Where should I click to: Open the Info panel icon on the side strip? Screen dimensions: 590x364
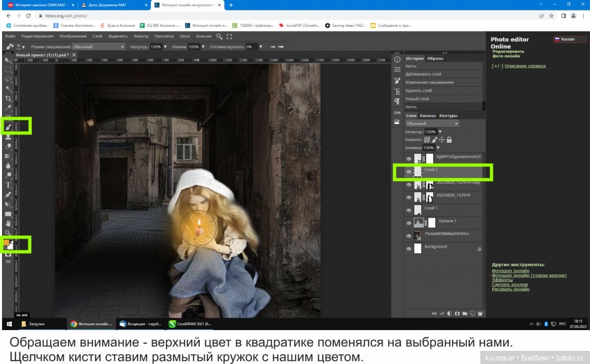tap(397, 60)
